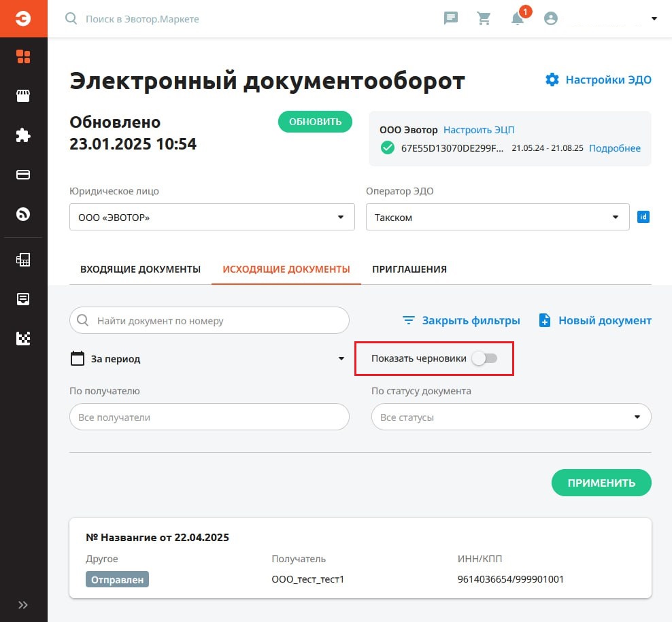
Task: Open the Оператор ЭДО Такском dropdown
Action: coord(498,217)
